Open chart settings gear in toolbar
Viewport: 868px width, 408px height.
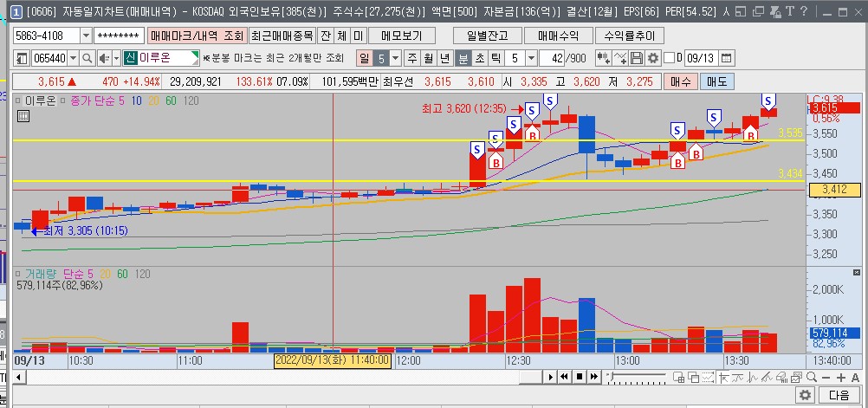click(653, 58)
